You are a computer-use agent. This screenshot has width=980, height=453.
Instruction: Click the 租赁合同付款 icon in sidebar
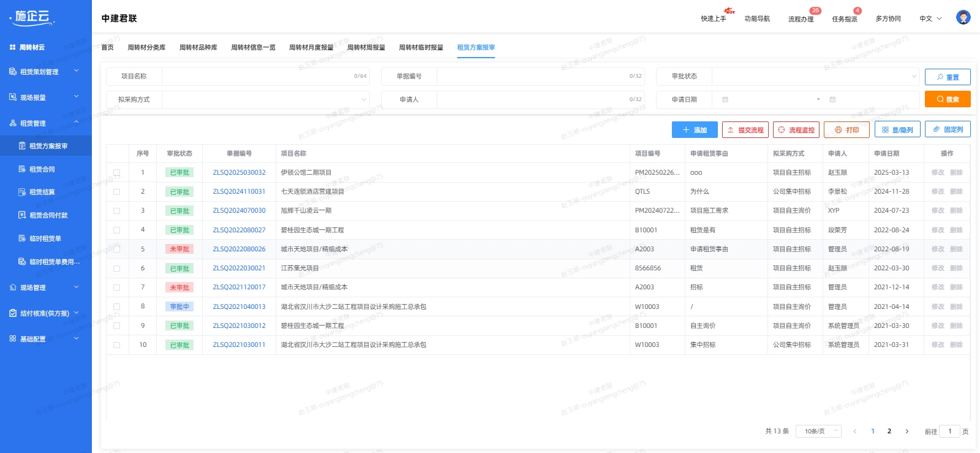[x=22, y=215]
